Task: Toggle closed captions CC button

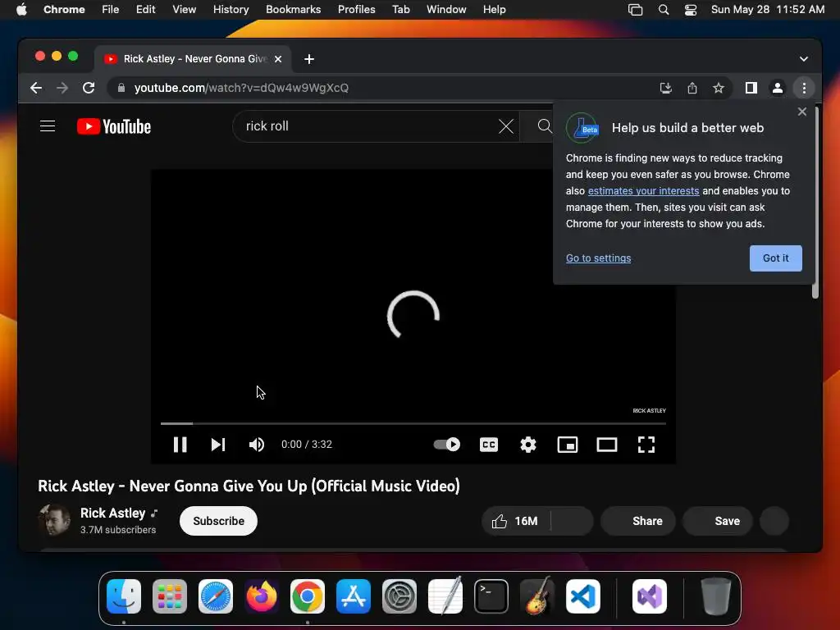Action: 489,445
